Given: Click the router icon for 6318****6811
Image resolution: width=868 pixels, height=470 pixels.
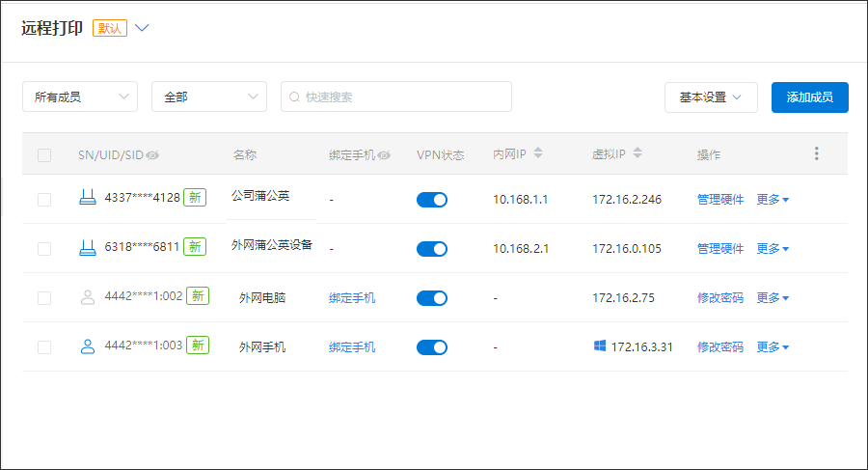Looking at the screenshot, I should pyautogui.click(x=88, y=247).
